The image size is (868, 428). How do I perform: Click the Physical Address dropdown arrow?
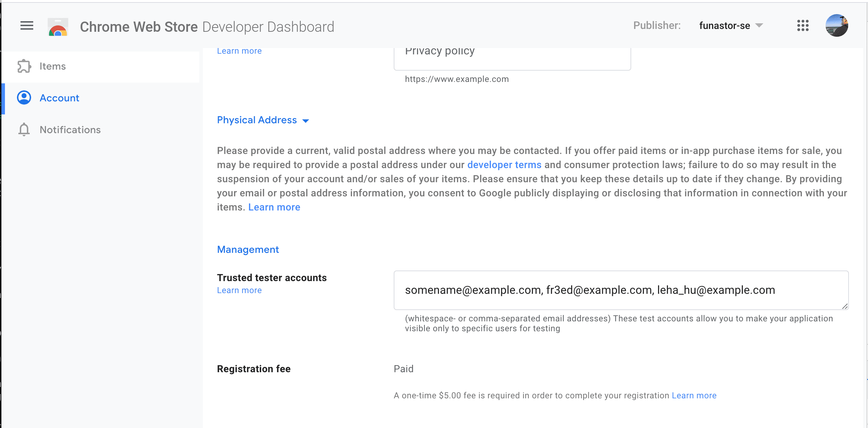tap(307, 120)
